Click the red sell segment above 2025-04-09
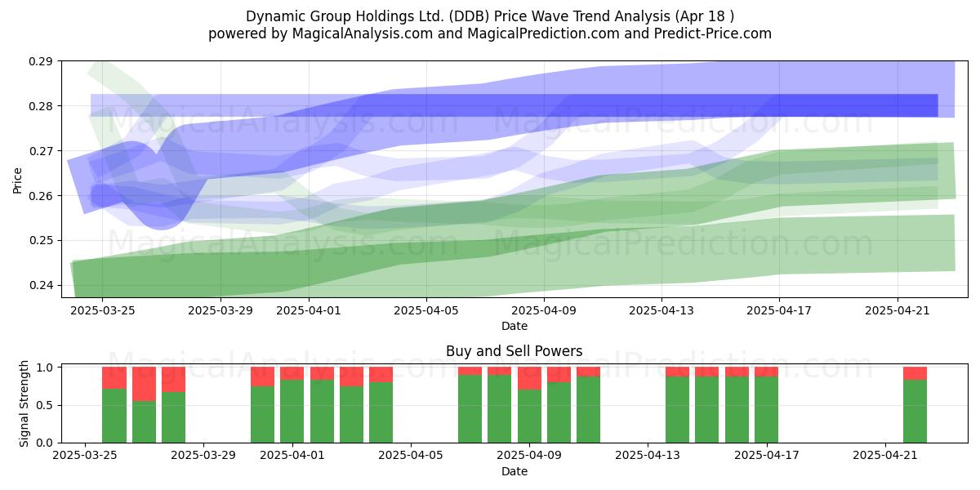 pyautogui.click(x=529, y=378)
